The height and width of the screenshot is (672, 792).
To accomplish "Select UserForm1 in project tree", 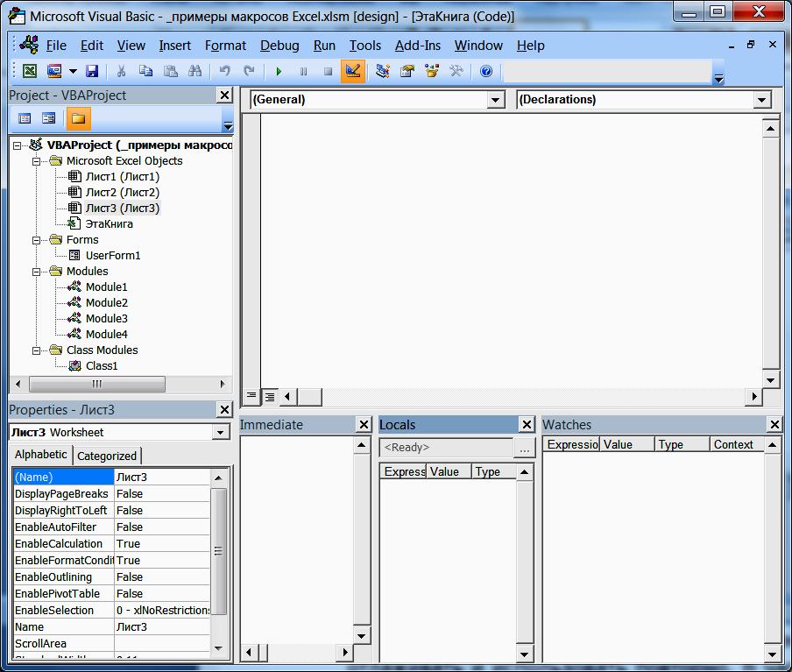I will [x=113, y=255].
